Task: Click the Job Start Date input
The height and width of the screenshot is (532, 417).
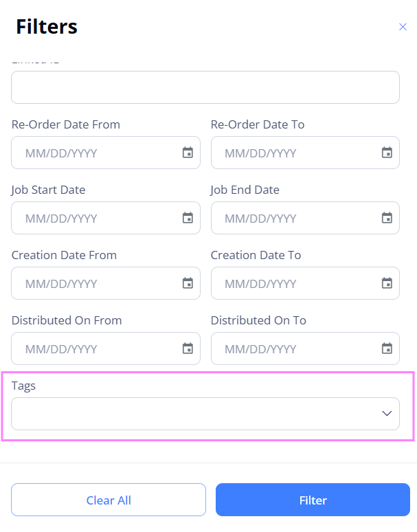Action: coord(106,218)
